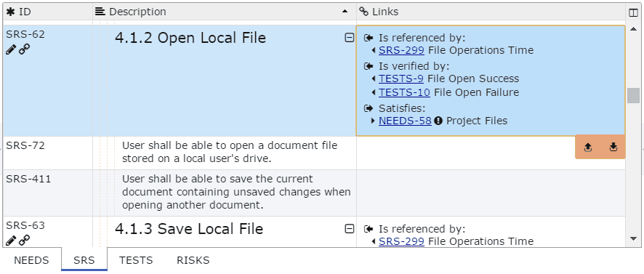Click the 'Satisfies:' label
644x274 pixels.
click(x=402, y=108)
